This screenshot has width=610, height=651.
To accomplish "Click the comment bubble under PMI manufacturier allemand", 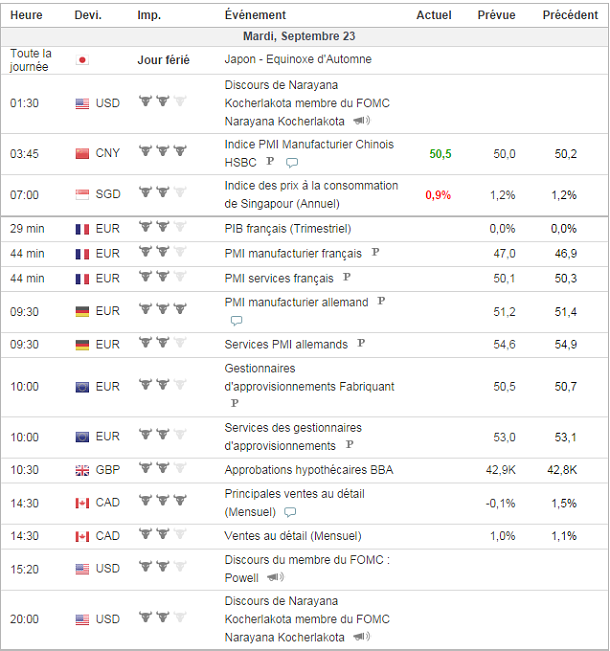I will coord(236,321).
